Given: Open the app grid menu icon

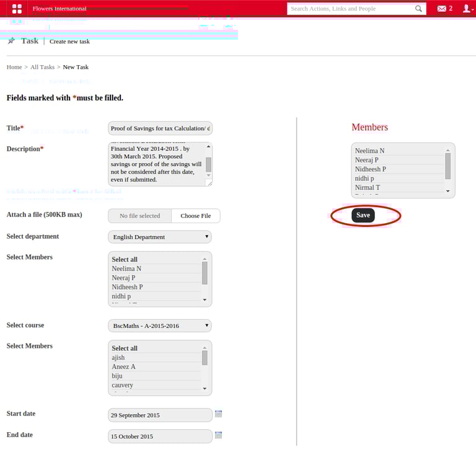Looking at the screenshot, I should [17, 9].
